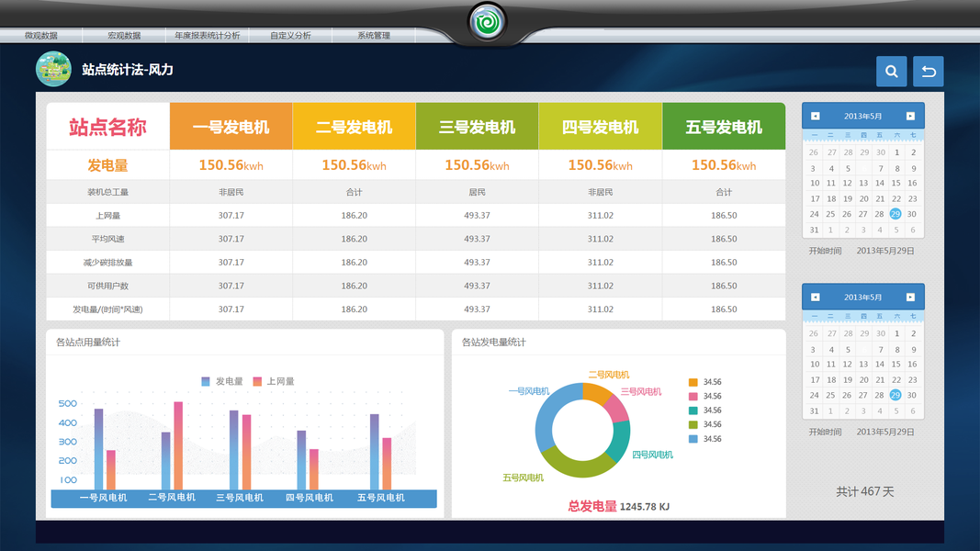Click the 总发电量 1245.78 KJ total
Image resolution: width=980 pixels, height=551 pixels.
(x=618, y=506)
